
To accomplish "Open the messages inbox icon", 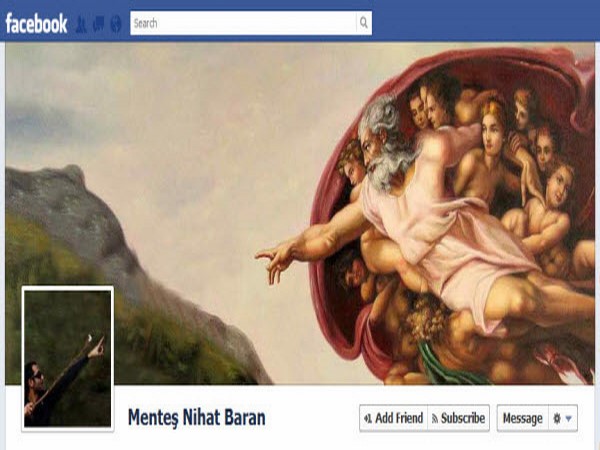I will pyautogui.click(x=98, y=24).
